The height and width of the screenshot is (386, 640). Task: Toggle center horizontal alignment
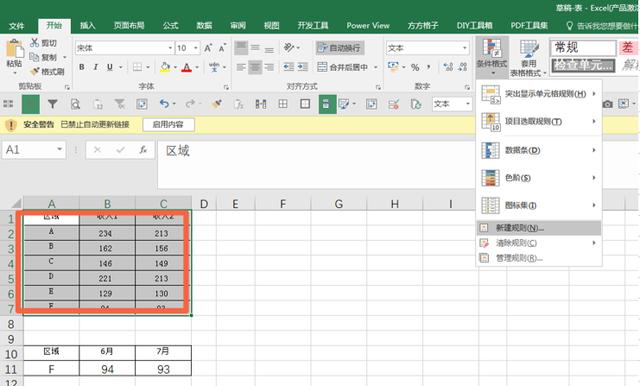click(256, 67)
